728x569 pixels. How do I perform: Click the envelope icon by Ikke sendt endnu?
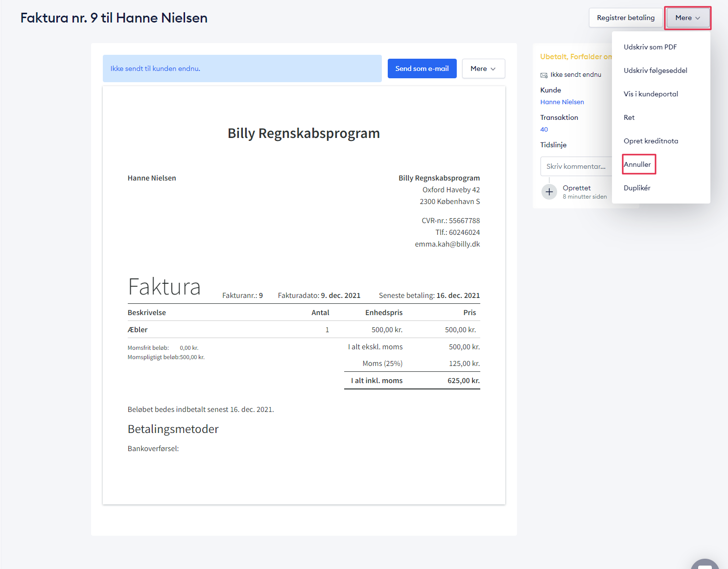544,75
